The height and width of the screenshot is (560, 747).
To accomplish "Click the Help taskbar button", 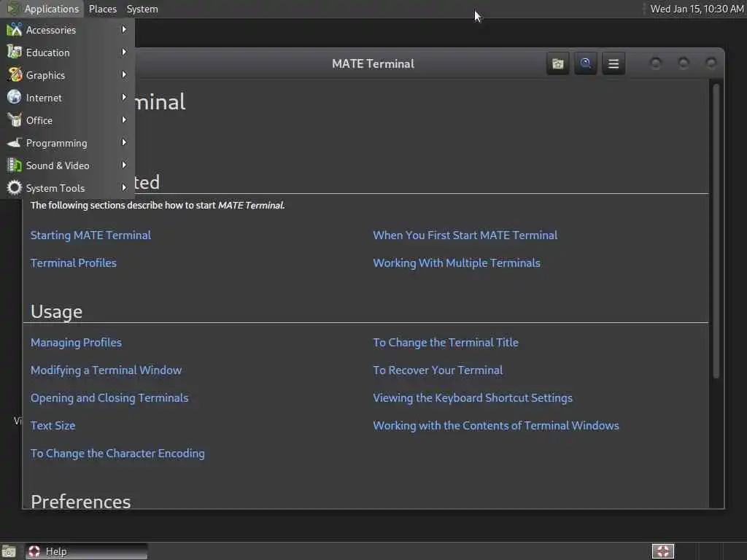I will pos(86,551).
